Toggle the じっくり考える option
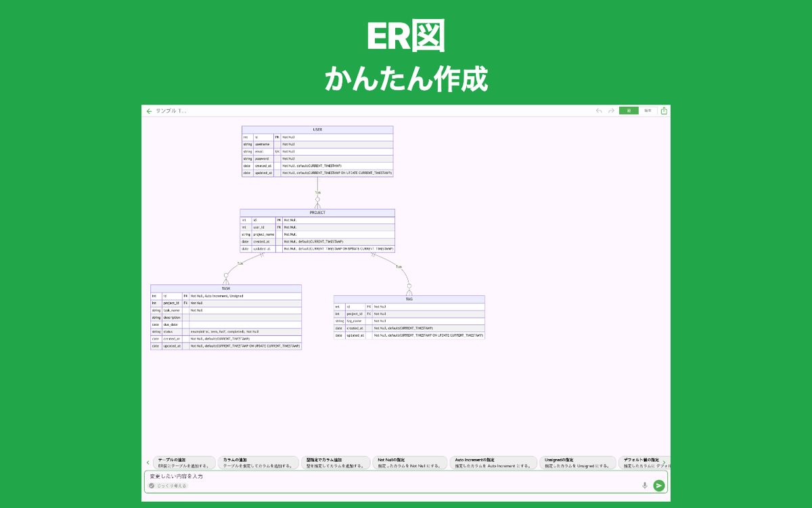 point(168,486)
